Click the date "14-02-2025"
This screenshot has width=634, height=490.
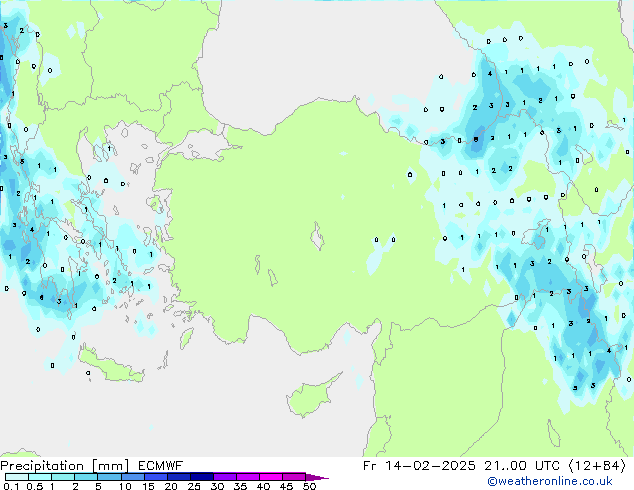430,466
